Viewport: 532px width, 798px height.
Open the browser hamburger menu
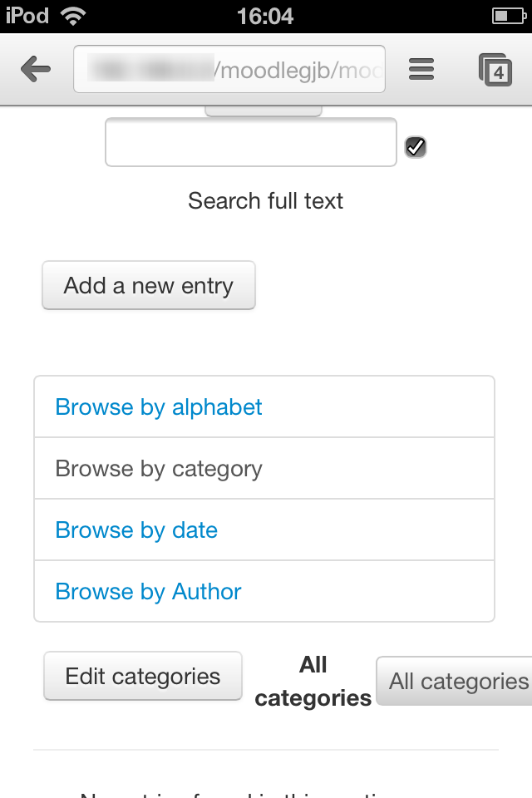pos(421,69)
